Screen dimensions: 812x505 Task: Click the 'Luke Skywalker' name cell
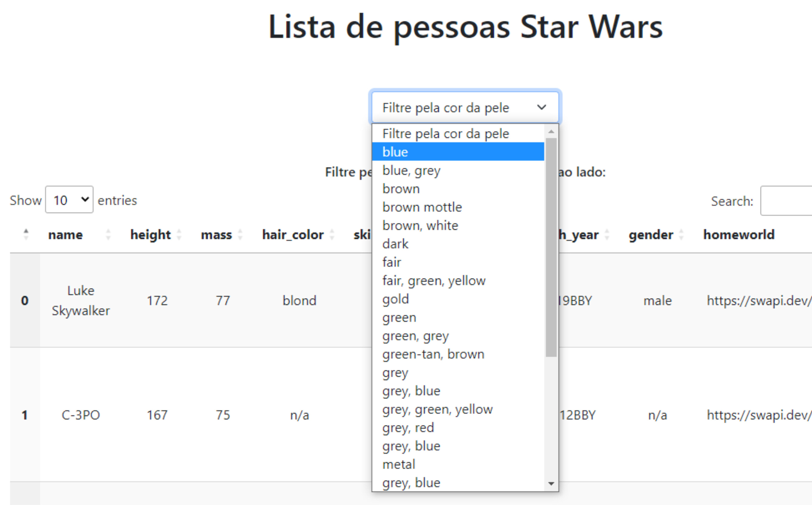(81, 301)
